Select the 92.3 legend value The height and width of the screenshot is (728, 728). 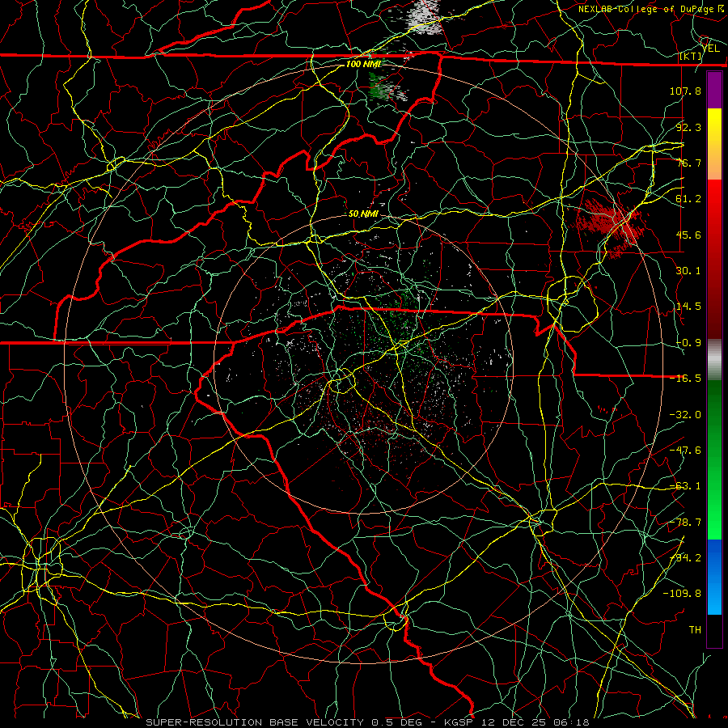point(688,127)
